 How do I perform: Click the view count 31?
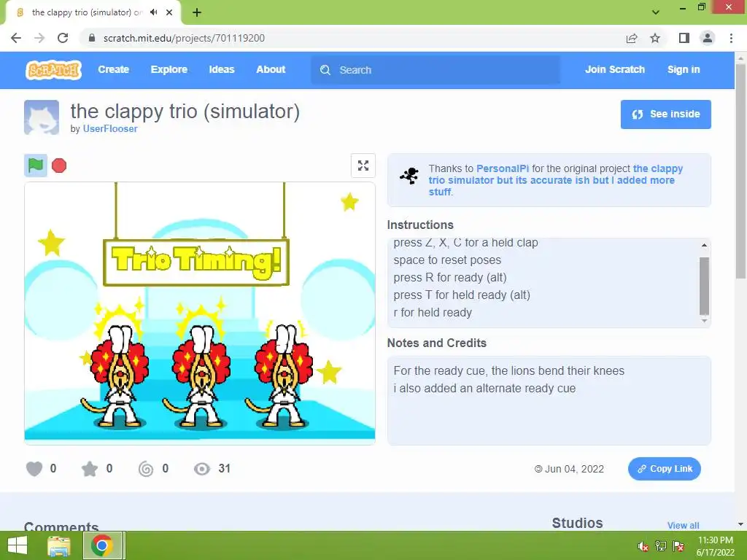click(x=225, y=469)
